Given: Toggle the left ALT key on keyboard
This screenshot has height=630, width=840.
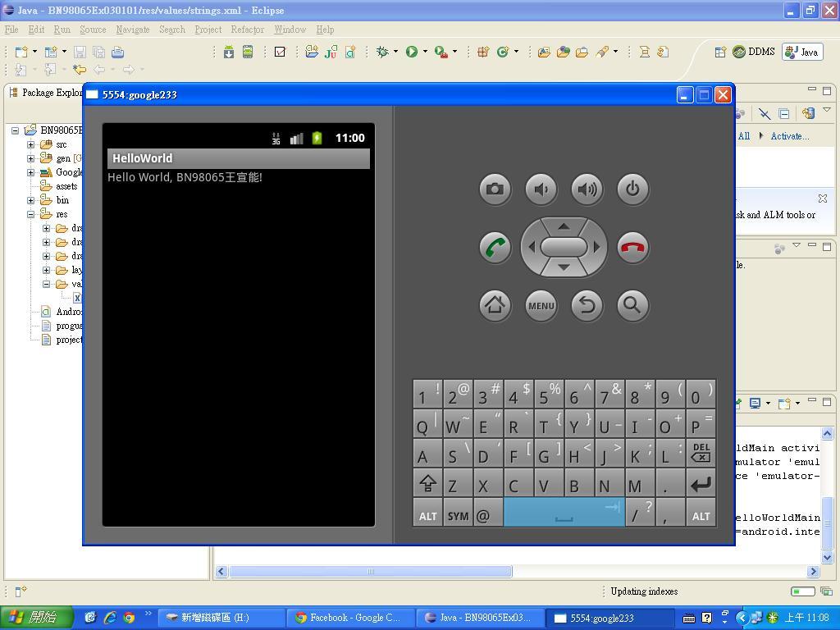Looking at the screenshot, I should pos(427,515).
